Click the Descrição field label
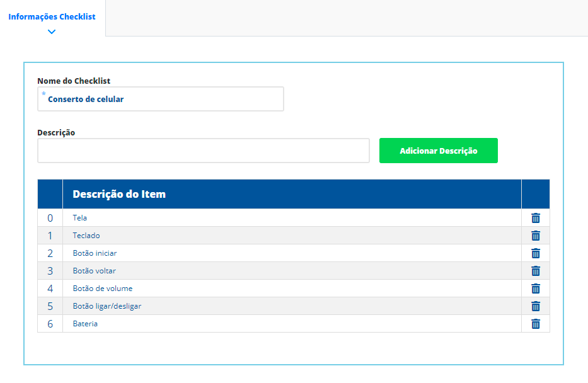 [56, 133]
